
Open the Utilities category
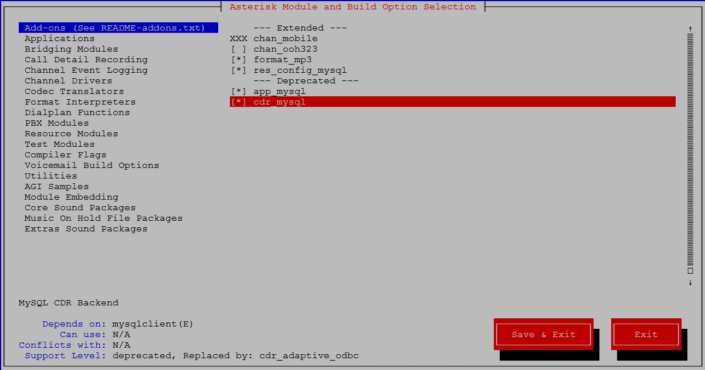coord(51,176)
